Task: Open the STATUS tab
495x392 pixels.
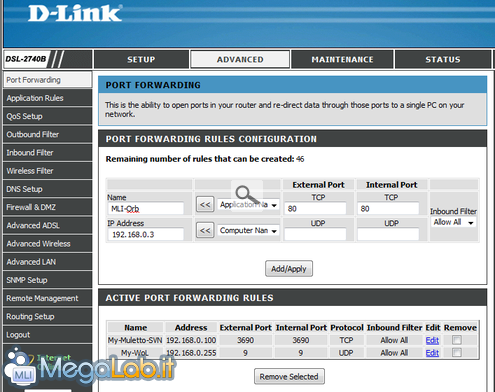Action: [x=443, y=59]
